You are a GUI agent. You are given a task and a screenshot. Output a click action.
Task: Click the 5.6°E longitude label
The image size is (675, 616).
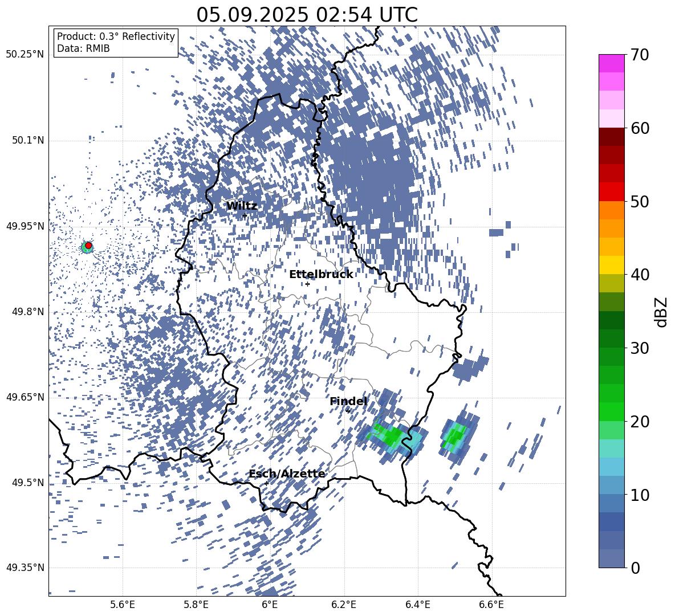[x=123, y=605]
